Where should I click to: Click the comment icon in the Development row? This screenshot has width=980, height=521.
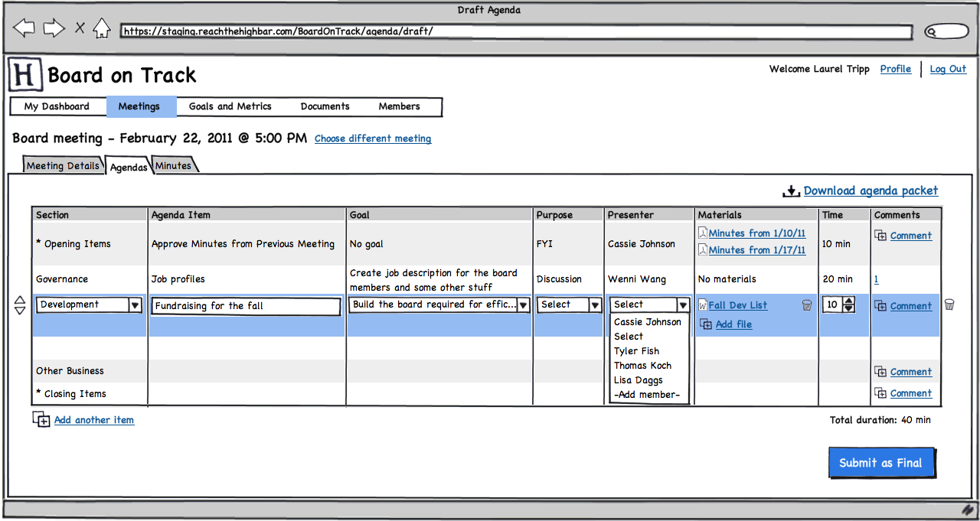pos(880,306)
